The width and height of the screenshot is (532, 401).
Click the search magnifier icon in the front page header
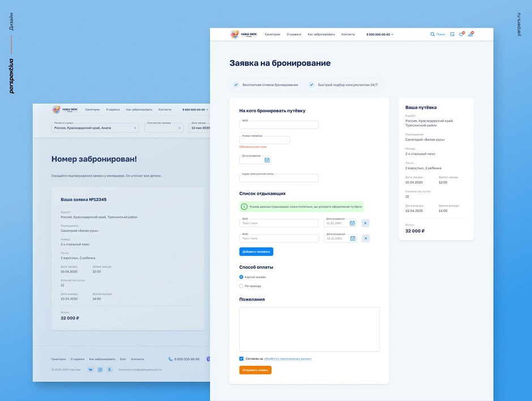432,35
